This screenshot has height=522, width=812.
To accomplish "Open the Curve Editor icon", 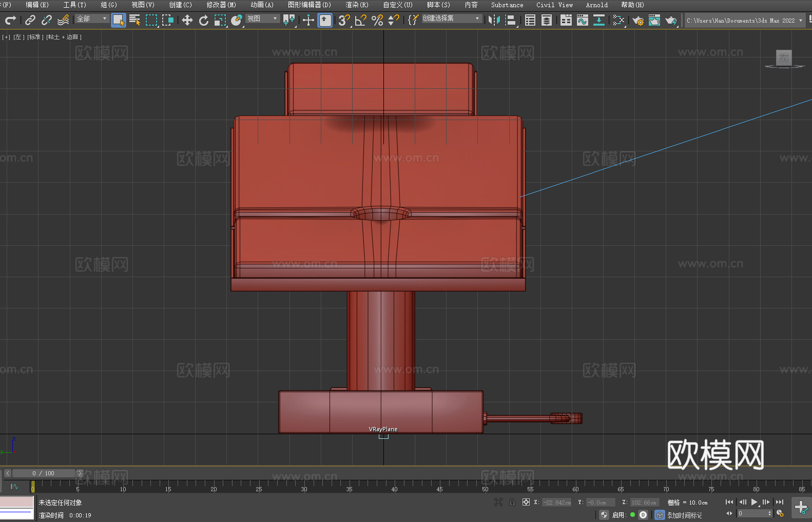I will coord(582,20).
